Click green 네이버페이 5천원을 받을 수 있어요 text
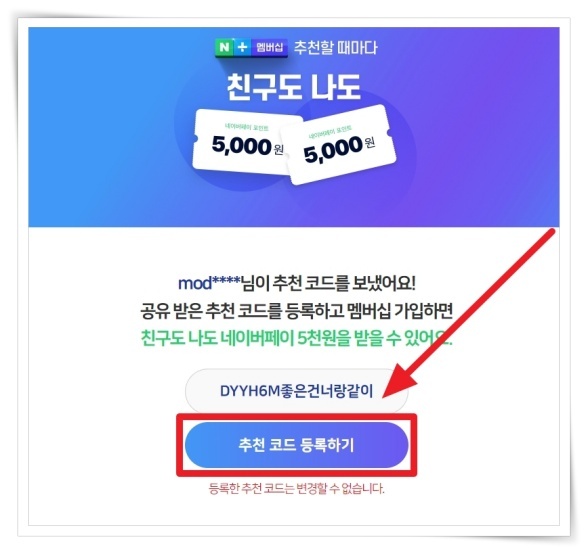 coord(336,338)
